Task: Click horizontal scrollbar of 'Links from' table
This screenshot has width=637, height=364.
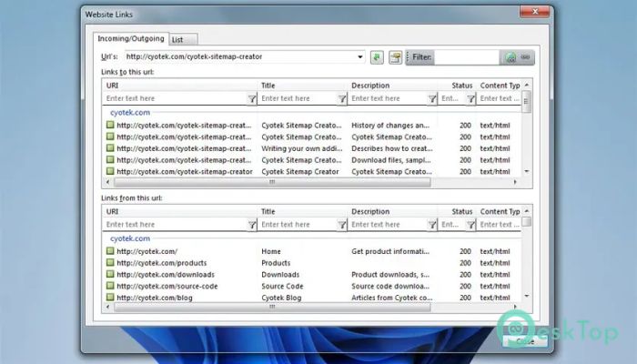Action: (x=272, y=307)
